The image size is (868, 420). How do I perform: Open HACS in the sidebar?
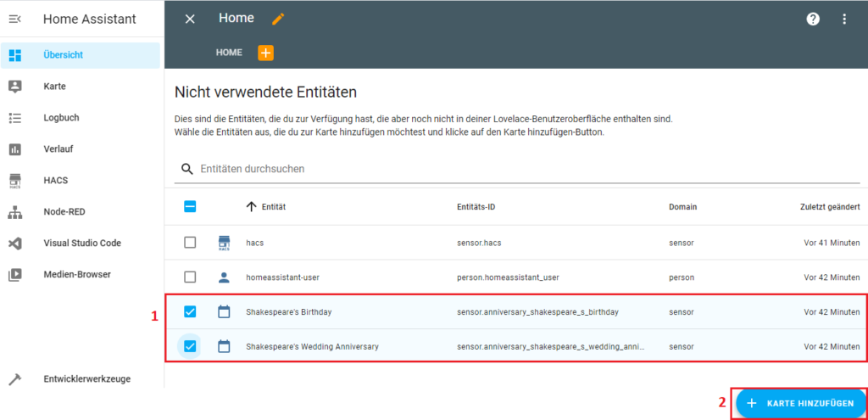coord(57,180)
